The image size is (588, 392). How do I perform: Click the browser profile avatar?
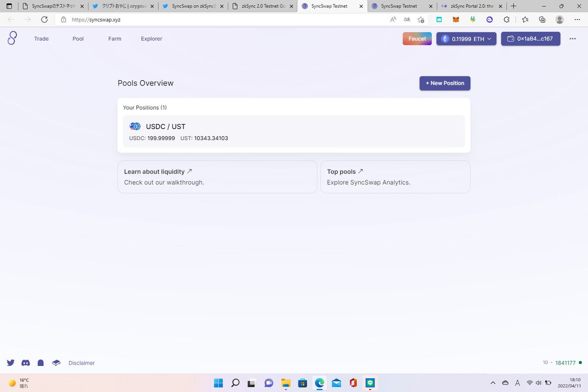560,20
